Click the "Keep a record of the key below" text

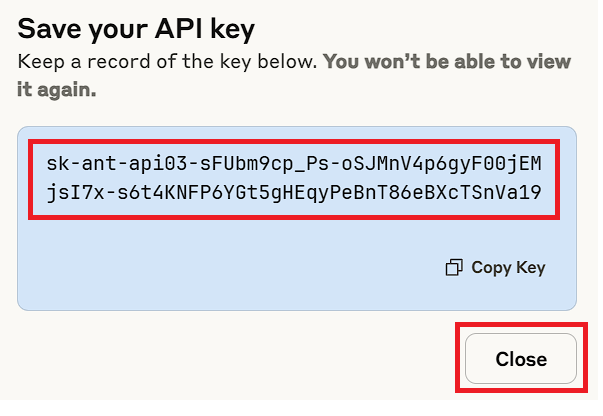(x=167, y=62)
